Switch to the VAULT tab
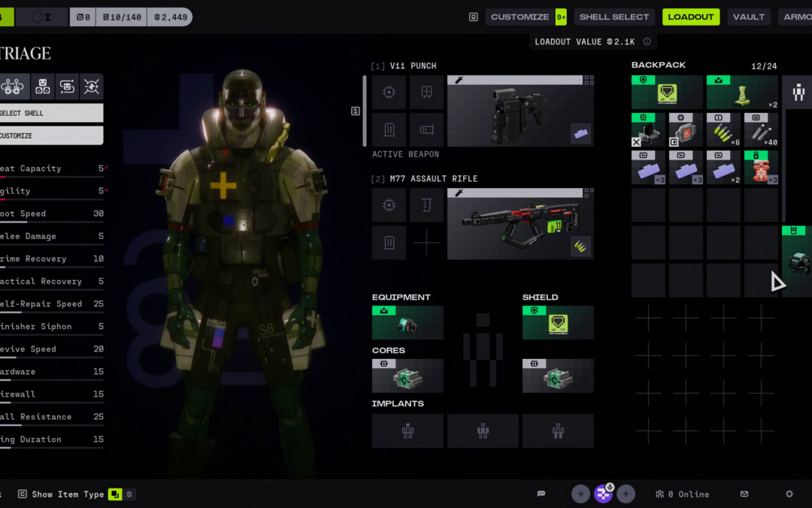The width and height of the screenshot is (812, 508). tap(748, 17)
